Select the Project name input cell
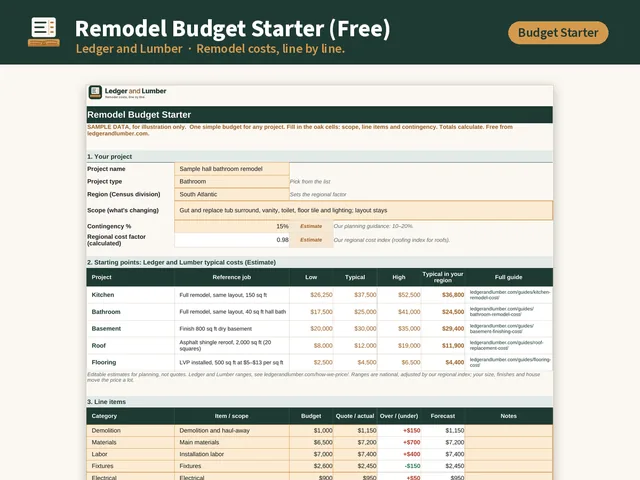 click(232, 169)
